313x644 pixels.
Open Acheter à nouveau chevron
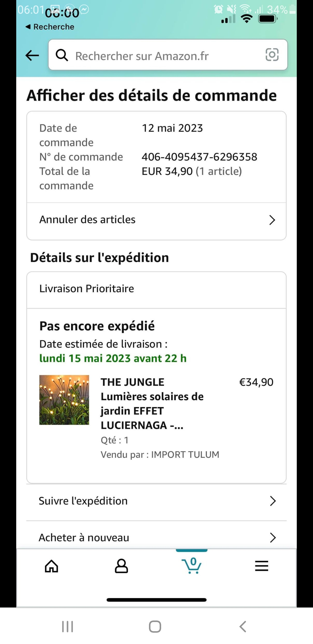[272, 538]
